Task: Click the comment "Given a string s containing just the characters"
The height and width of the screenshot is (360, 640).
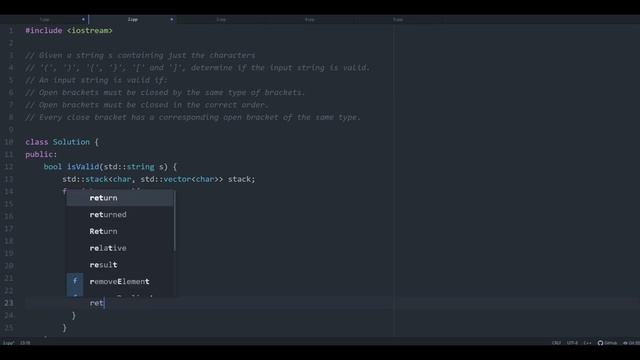Action: (x=140, y=56)
